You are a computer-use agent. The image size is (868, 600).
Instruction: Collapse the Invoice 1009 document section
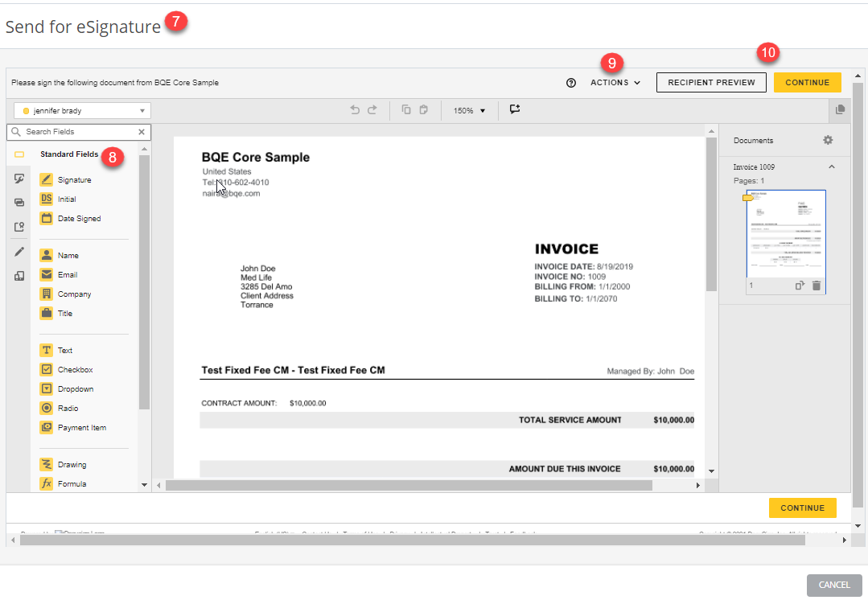(x=832, y=166)
